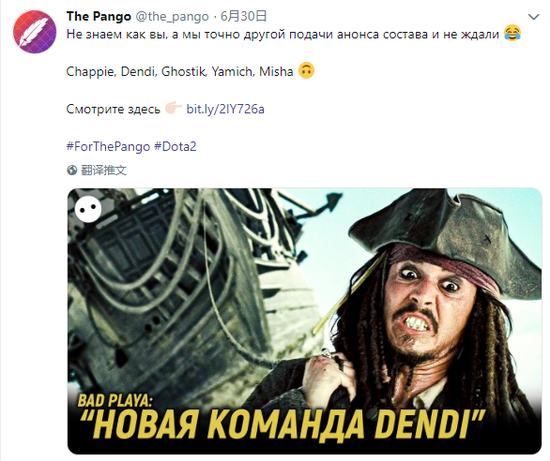Click the BAD PLAYA label on image
The image size is (550, 461).
tap(114, 401)
